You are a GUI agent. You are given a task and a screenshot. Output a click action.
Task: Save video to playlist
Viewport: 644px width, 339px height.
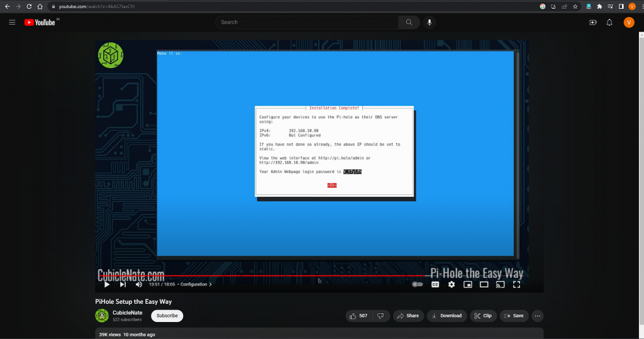(514, 316)
